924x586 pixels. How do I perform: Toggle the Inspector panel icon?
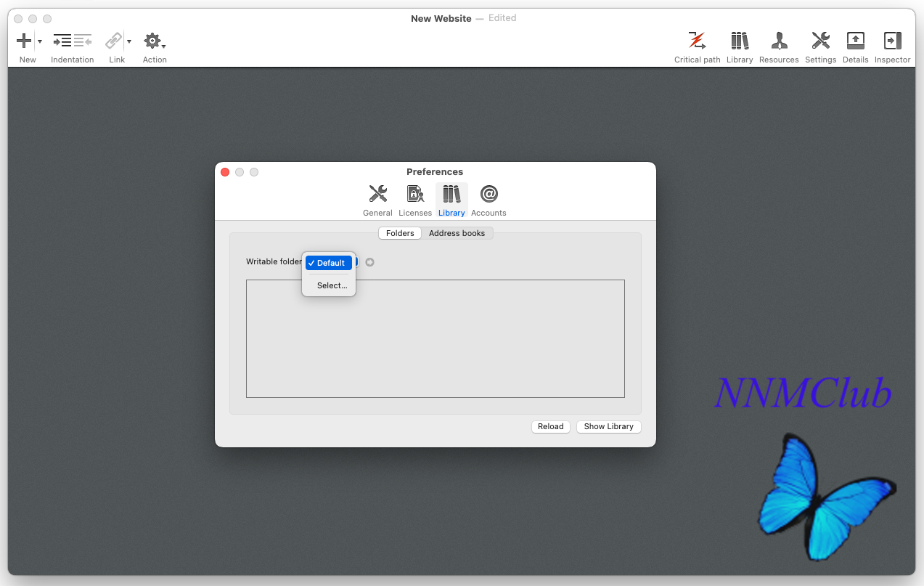coord(892,41)
